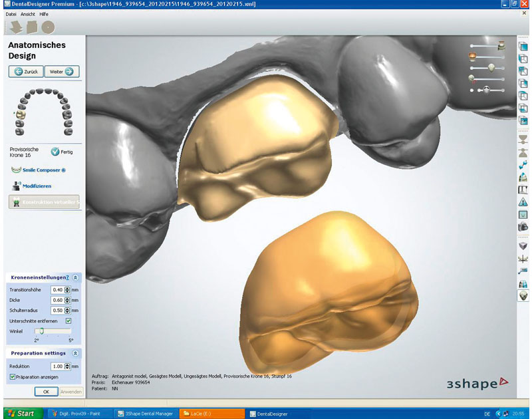Viewport: 532px width, 419px height.
Task: Click the Modifizieren tool icon
Action: click(x=16, y=186)
